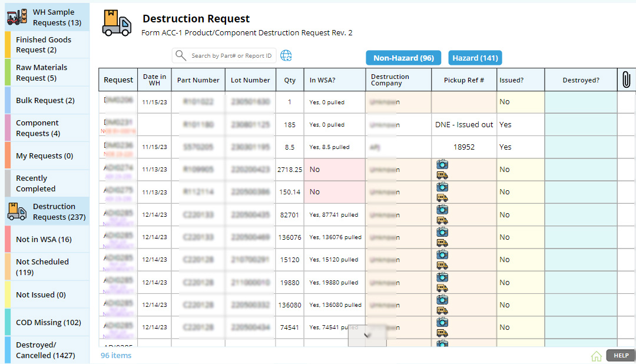
Task: Go to home via house icon
Action: pyautogui.click(x=597, y=356)
